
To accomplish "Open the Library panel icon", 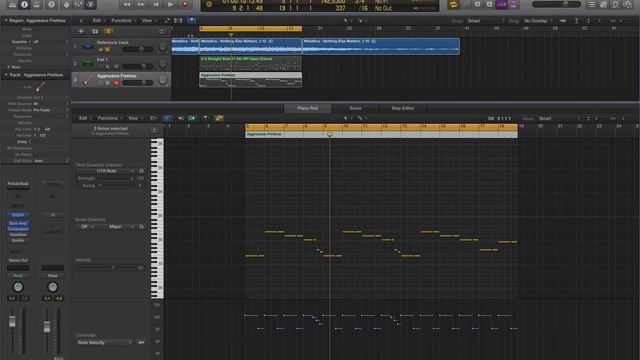I will pos(12,4).
